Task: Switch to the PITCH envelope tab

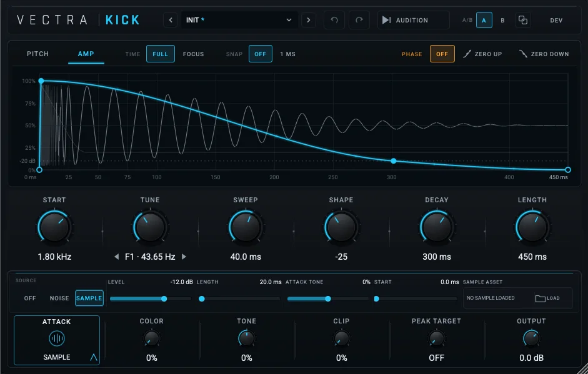Action: (x=38, y=54)
